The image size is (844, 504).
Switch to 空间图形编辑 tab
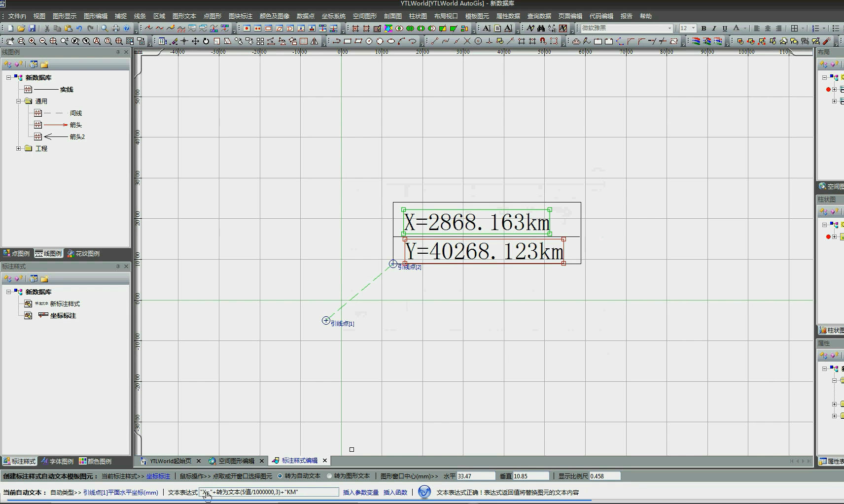coord(236,461)
